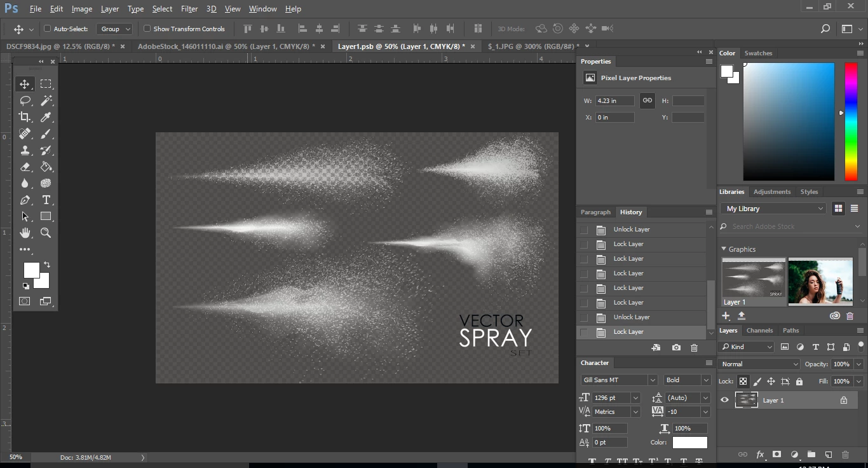This screenshot has height=468, width=868.
Task: Open the layer Fill dropdown arrow
Action: click(859, 382)
